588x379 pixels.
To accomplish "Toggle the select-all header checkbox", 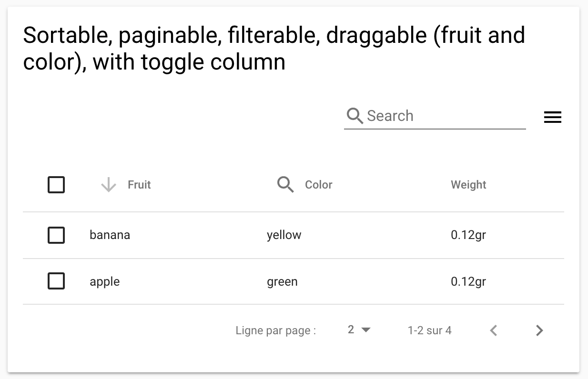I will coord(56,185).
